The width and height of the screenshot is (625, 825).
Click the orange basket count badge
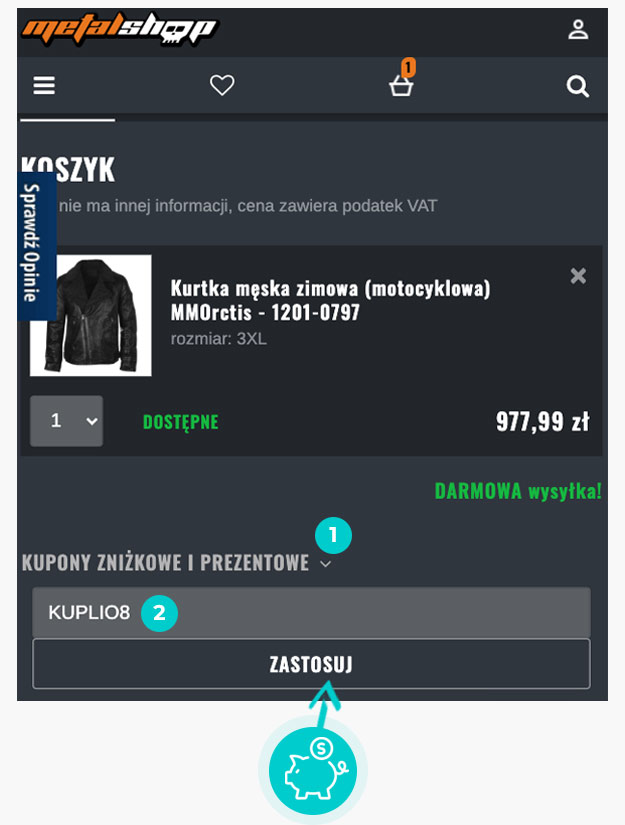(408, 67)
